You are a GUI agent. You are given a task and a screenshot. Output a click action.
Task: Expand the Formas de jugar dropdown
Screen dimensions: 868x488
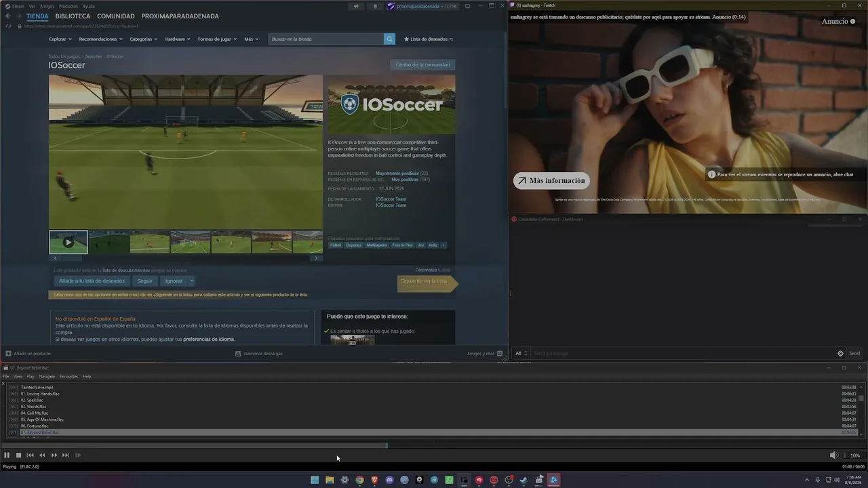218,39
